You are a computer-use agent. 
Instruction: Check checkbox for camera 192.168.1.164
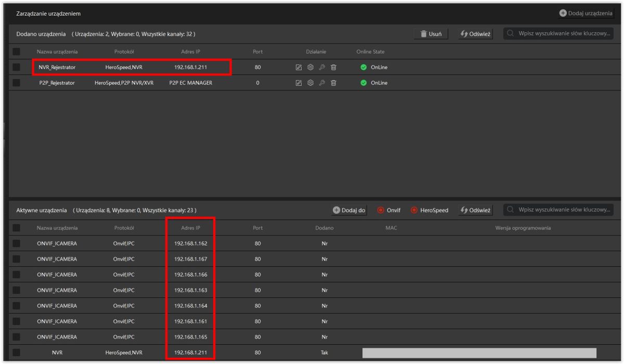(x=17, y=306)
